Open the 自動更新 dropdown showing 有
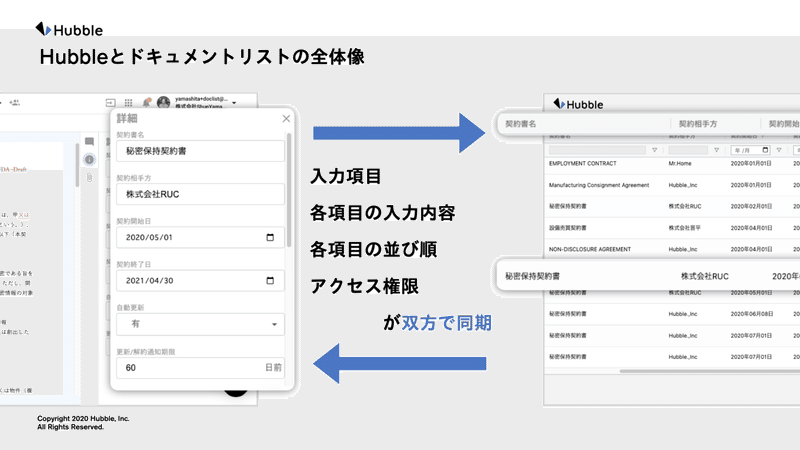This screenshot has width=800, height=450. coord(200,324)
